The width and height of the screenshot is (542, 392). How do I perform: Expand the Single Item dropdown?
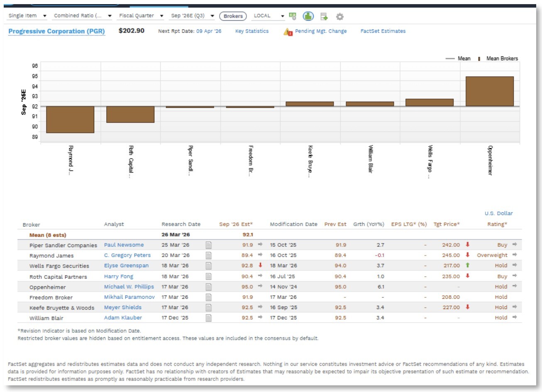pos(27,16)
